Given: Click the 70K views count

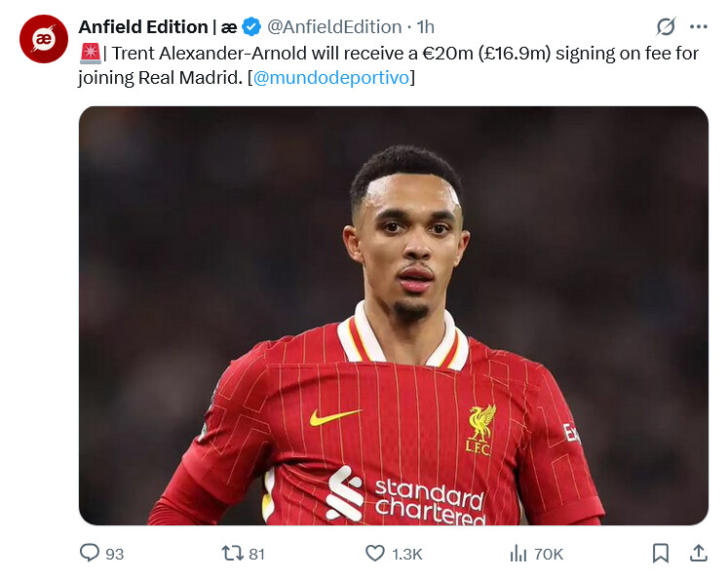Looking at the screenshot, I should pyautogui.click(x=549, y=554).
